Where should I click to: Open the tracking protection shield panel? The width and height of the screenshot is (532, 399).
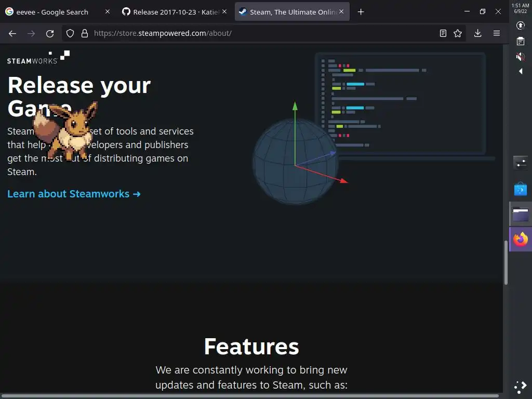click(70, 33)
